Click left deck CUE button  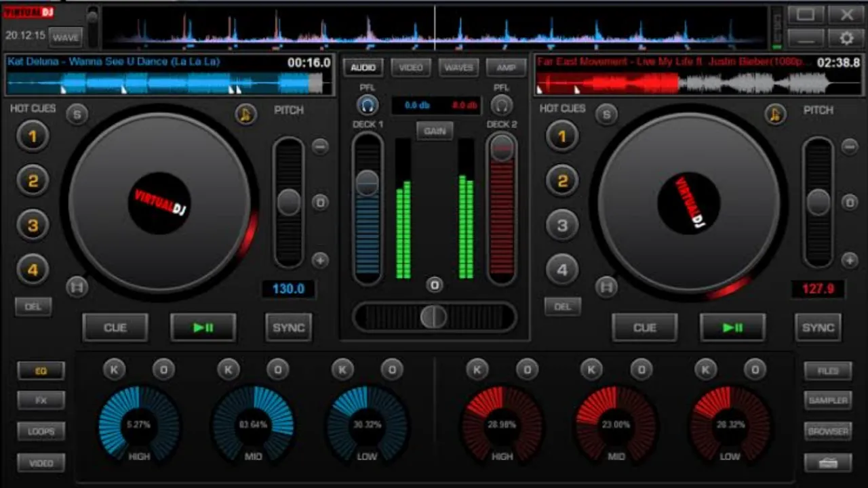click(115, 327)
